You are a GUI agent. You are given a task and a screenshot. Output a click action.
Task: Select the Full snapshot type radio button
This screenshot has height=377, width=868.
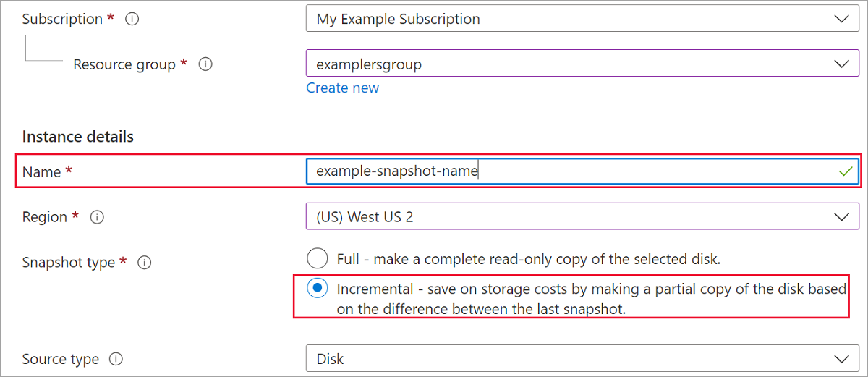(317, 258)
